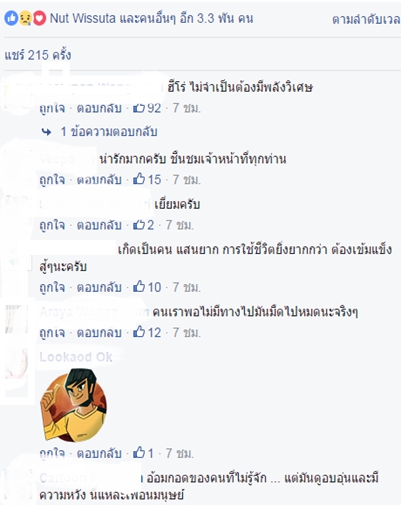The image size is (401, 508).
Task: Click the thumbs-up icon showing 15 likes
Action: coord(139,179)
